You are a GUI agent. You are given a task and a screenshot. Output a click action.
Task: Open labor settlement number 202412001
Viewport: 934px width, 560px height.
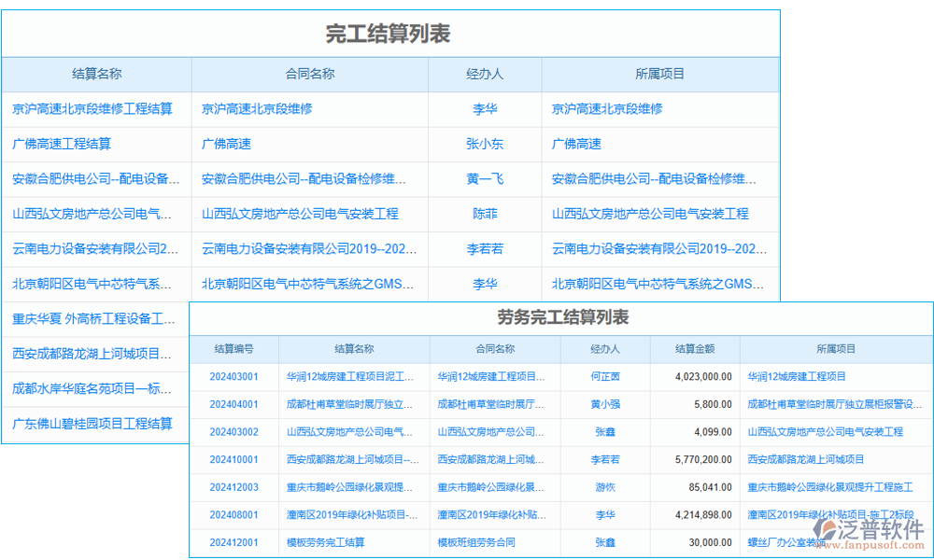[233, 542]
